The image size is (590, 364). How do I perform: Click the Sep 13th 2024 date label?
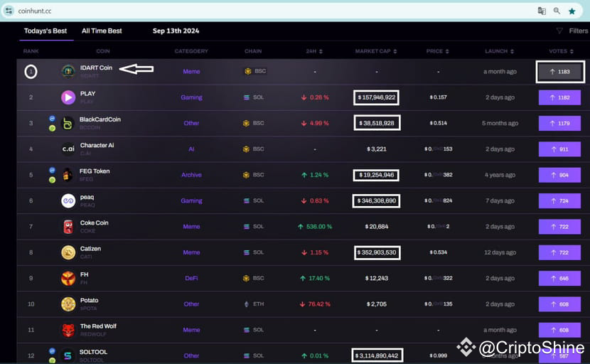click(x=176, y=31)
